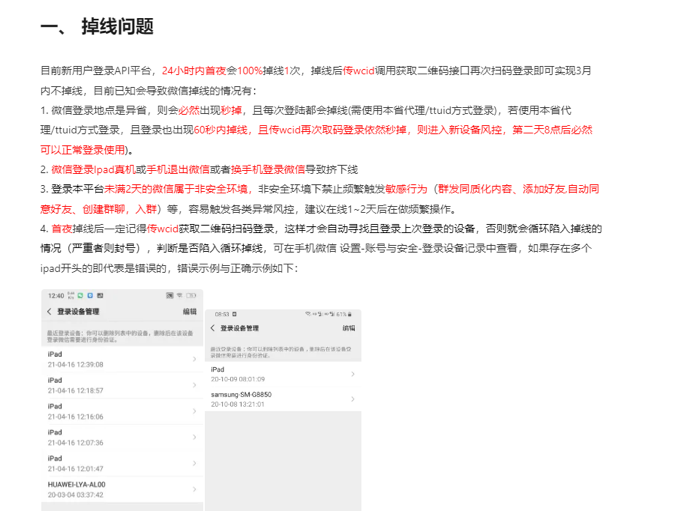
Task: Select the samsung-SM-G8850 device name text
Action: pos(242,394)
